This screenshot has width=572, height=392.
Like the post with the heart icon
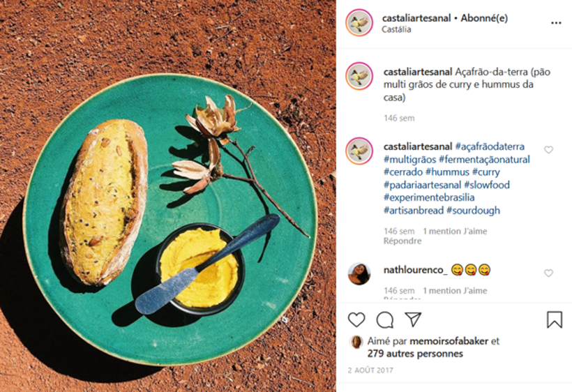point(356,319)
